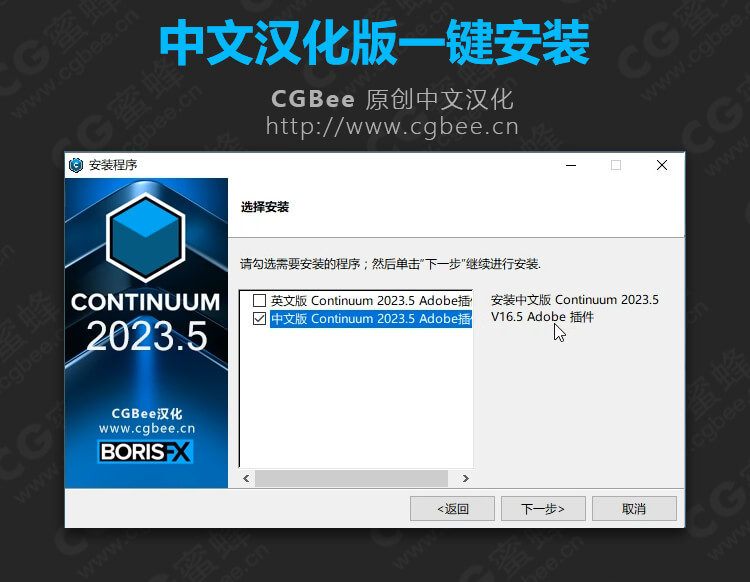Click the CONTINUUM 2023.5 sidebar title
750x582 pixels.
146,321
